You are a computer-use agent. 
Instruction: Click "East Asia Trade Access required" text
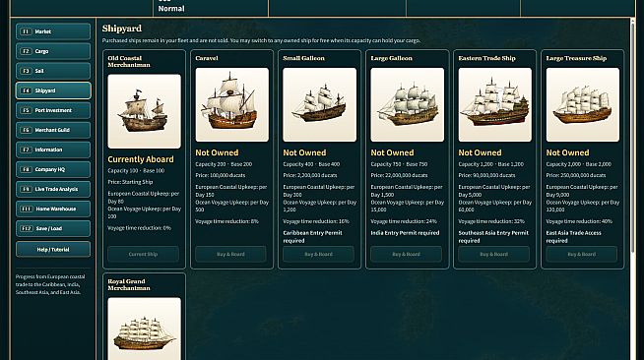573,237
